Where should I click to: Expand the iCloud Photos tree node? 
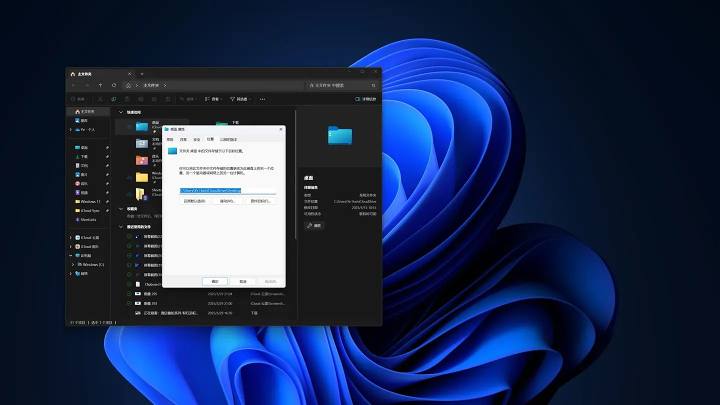(71, 247)
